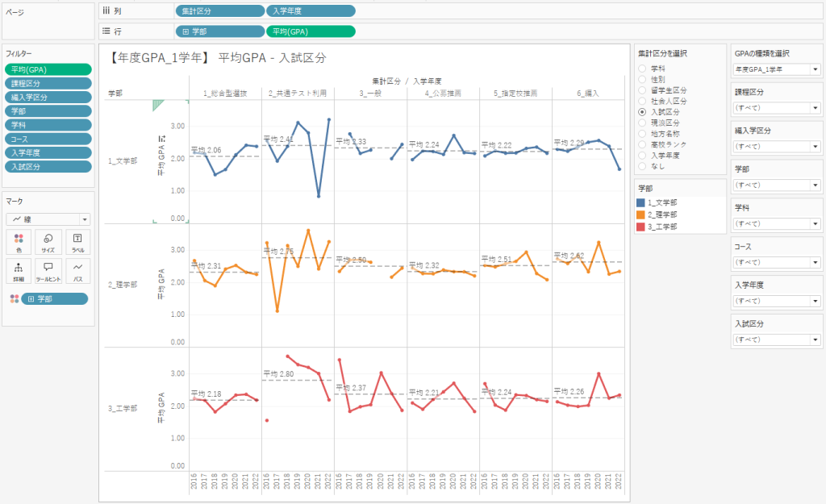Click the サイズ (Size) mark button
826x504 pixels.
(48, 241)
